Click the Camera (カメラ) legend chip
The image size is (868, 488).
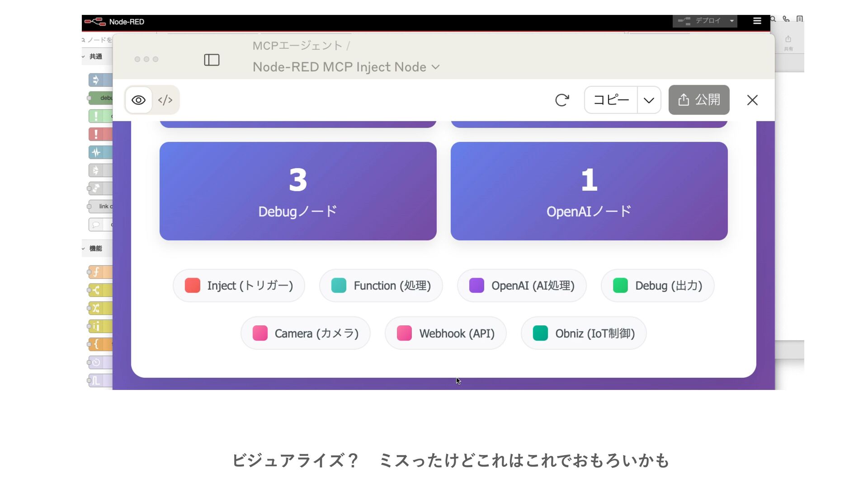[x=306, y=333]
